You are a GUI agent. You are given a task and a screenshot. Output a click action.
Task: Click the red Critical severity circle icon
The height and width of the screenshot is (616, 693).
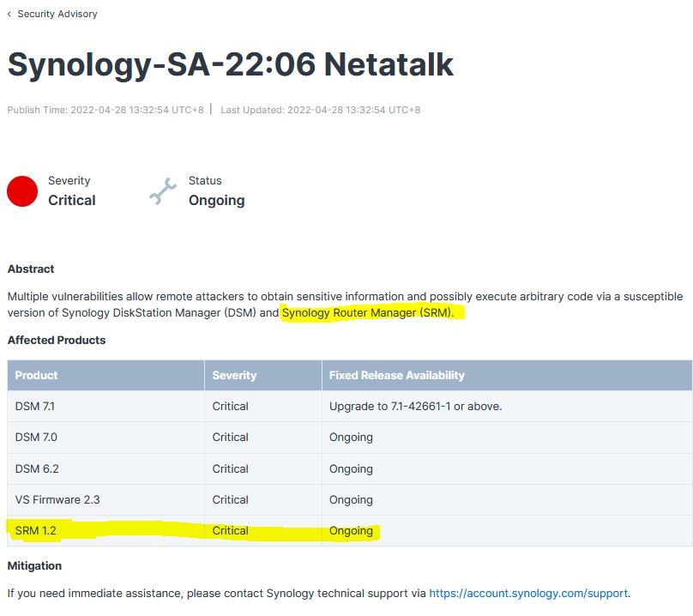click(22, 191)
